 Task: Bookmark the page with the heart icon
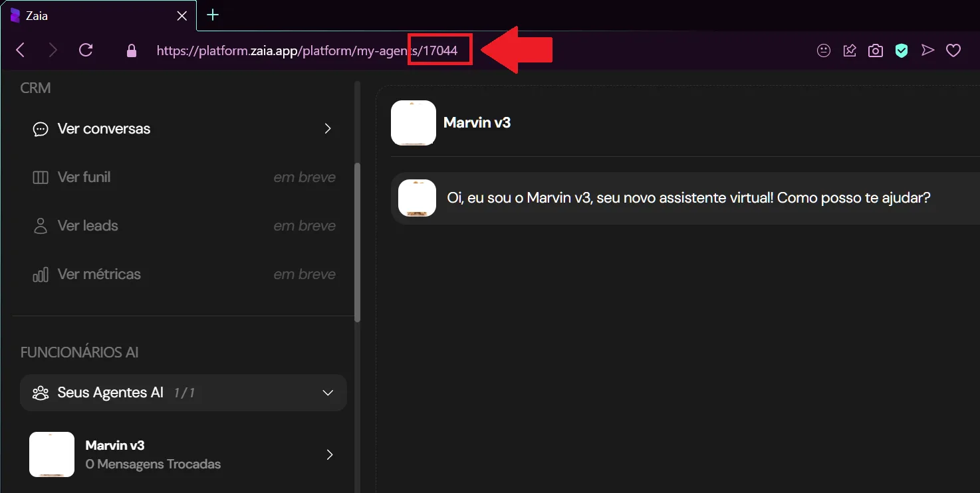[953, 50]
